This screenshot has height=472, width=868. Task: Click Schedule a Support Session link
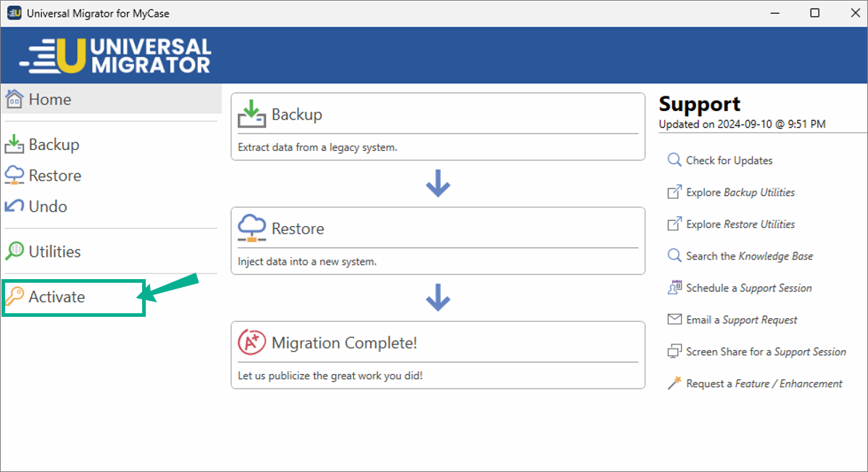click(749, 289)
